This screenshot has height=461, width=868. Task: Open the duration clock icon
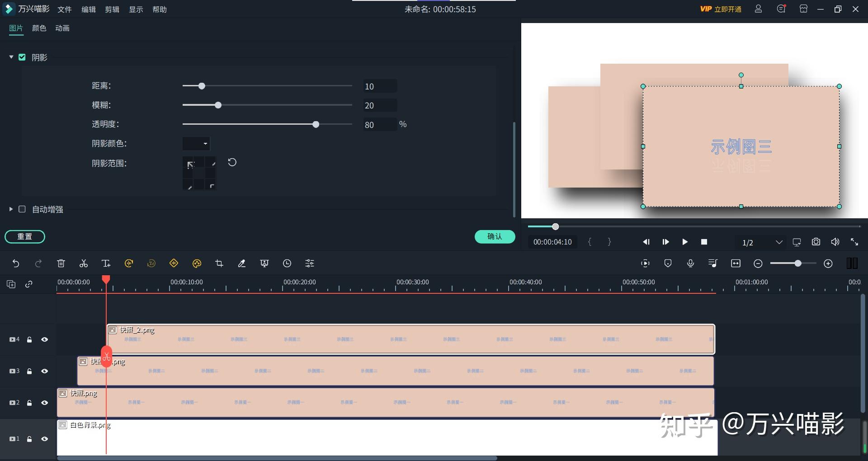pyautogui.click(x=287, y=263)
